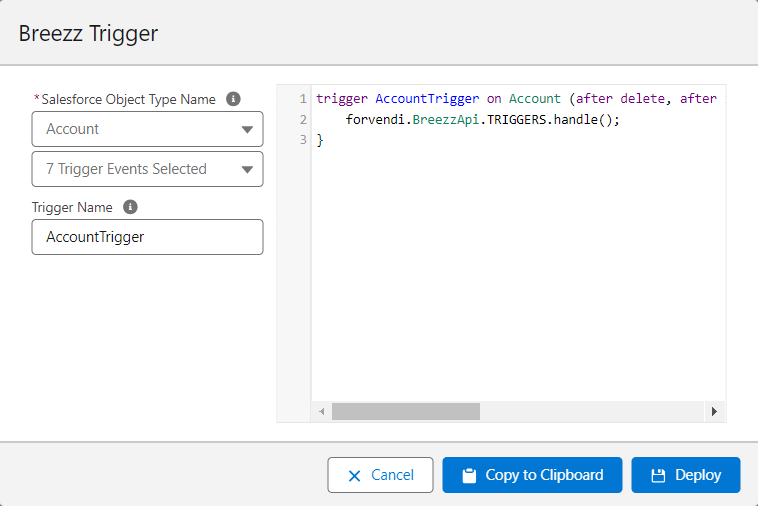Cancel the Breezz Trigger dialog
The width and height of the screenshot is (758, 506).
[380, 475]
